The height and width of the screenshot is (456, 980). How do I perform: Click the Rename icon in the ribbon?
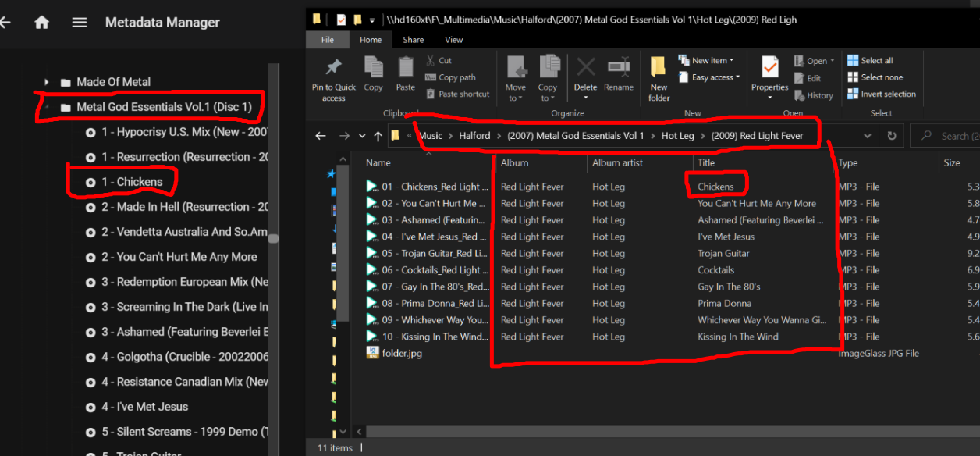click(x=618, y=69)
